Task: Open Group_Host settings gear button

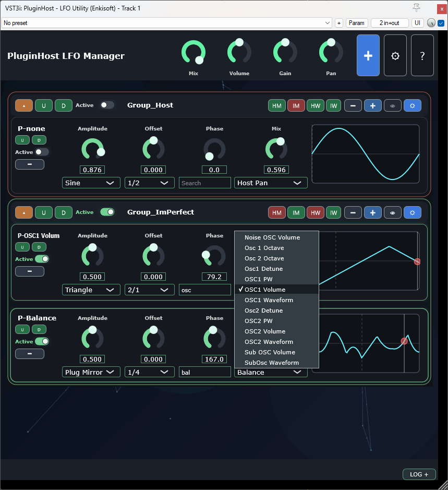Action: click(x=413, y=105)
